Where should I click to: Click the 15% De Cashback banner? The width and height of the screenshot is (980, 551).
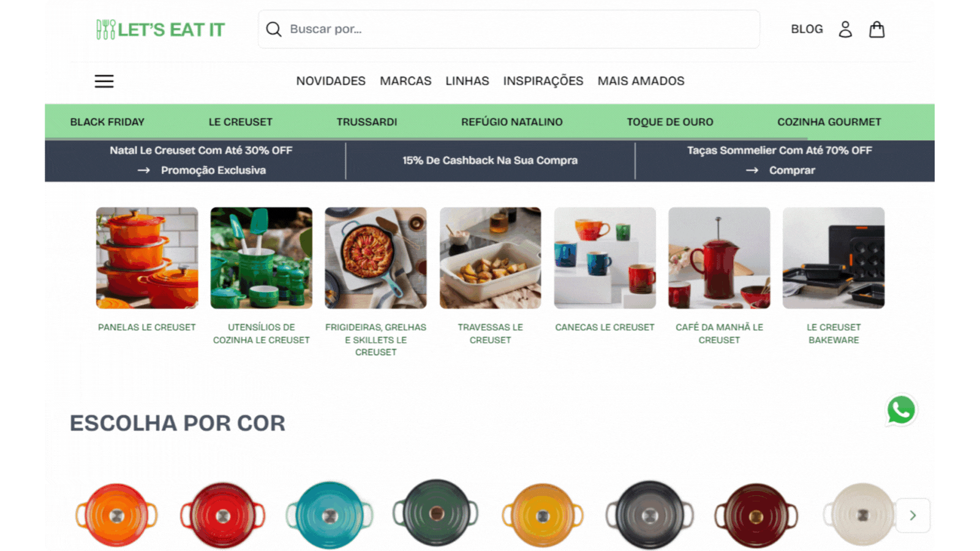point(490,160)
